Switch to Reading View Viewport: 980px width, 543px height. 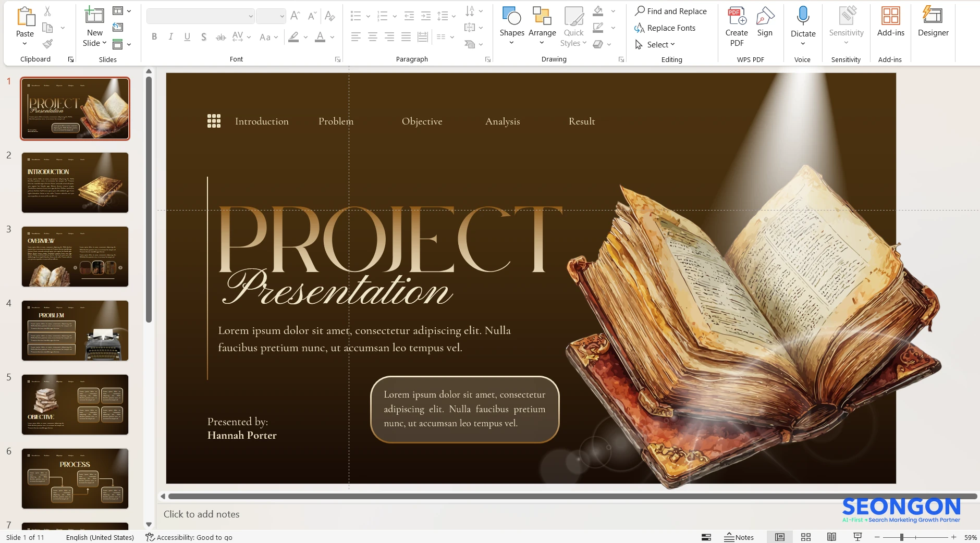[831, 537]
